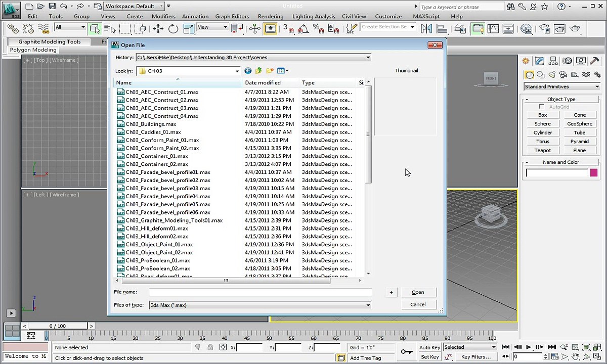The image size is (607, 364).
Task: Select the Geometry category icon
Action: (x=529, y=75)
